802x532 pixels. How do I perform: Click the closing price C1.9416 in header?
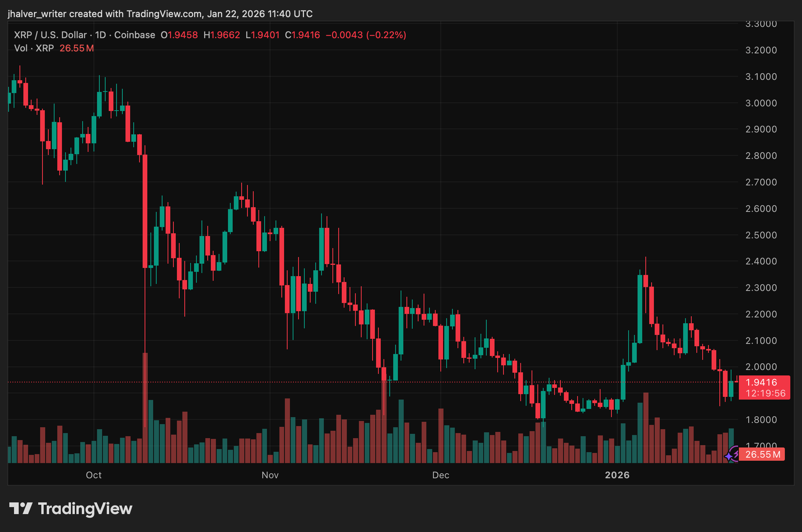point(302,35)
